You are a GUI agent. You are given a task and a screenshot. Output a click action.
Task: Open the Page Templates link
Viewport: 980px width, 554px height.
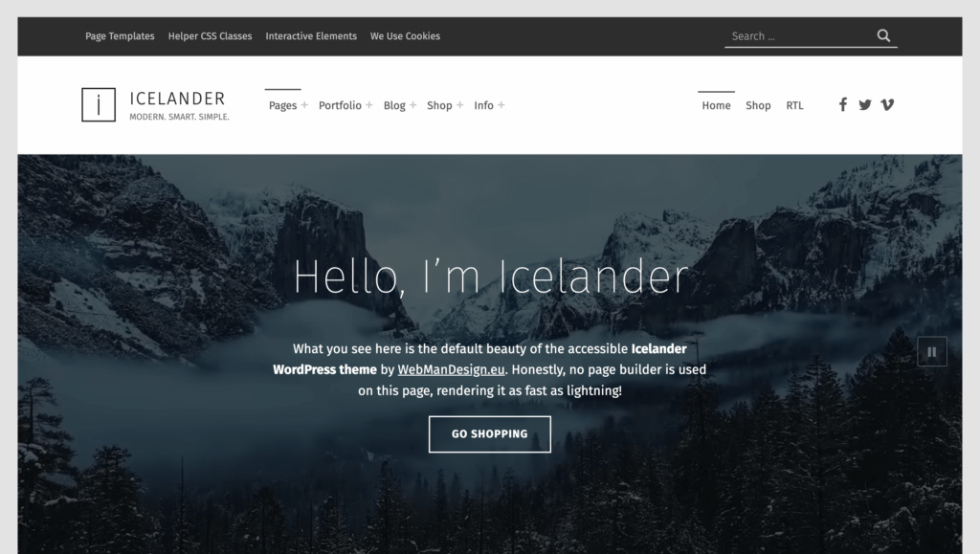[x=119, y=35]
